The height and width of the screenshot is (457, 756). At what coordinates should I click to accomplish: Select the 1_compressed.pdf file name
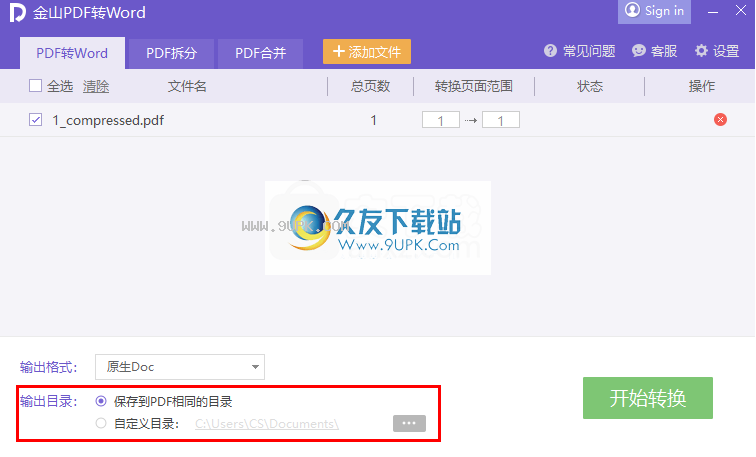pyautogui.click(x=108, y=120)
